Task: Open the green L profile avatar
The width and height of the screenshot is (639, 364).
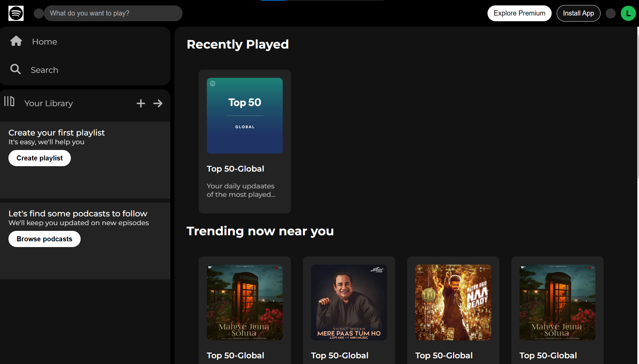Action: pyautogui.click(x=628, y=13)
